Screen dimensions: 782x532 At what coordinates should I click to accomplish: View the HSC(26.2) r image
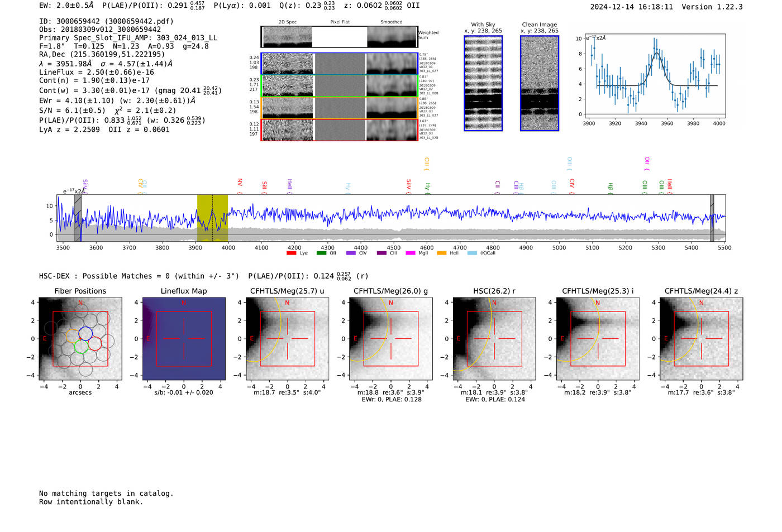click(494, 339)
